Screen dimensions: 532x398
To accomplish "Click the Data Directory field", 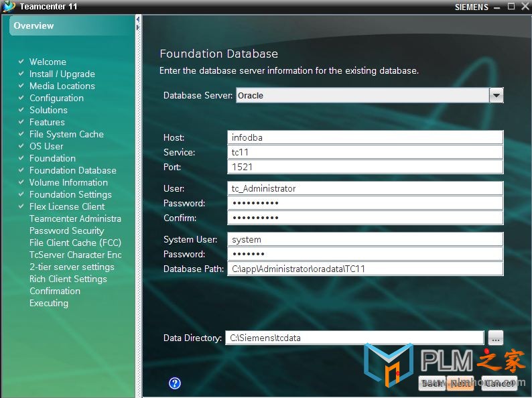I will tap(354, 338).
